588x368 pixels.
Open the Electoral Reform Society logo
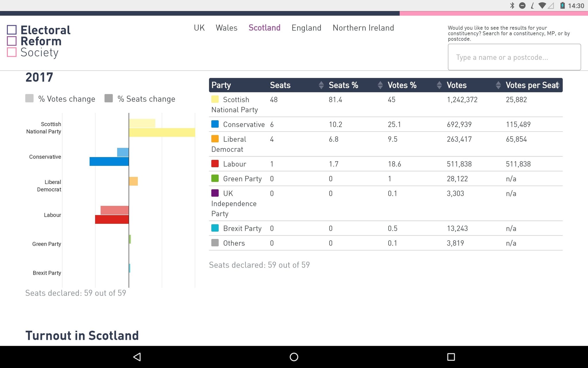[x=39, y=41]
